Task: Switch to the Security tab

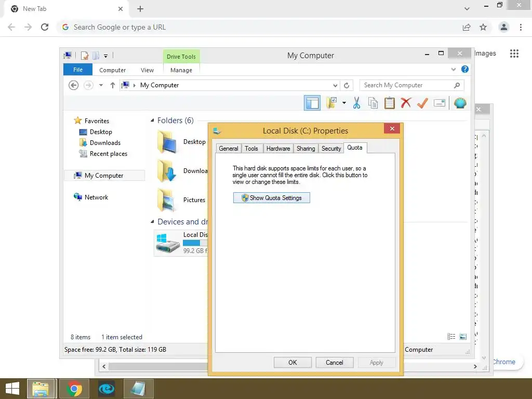Action: (x=331, y=148)
